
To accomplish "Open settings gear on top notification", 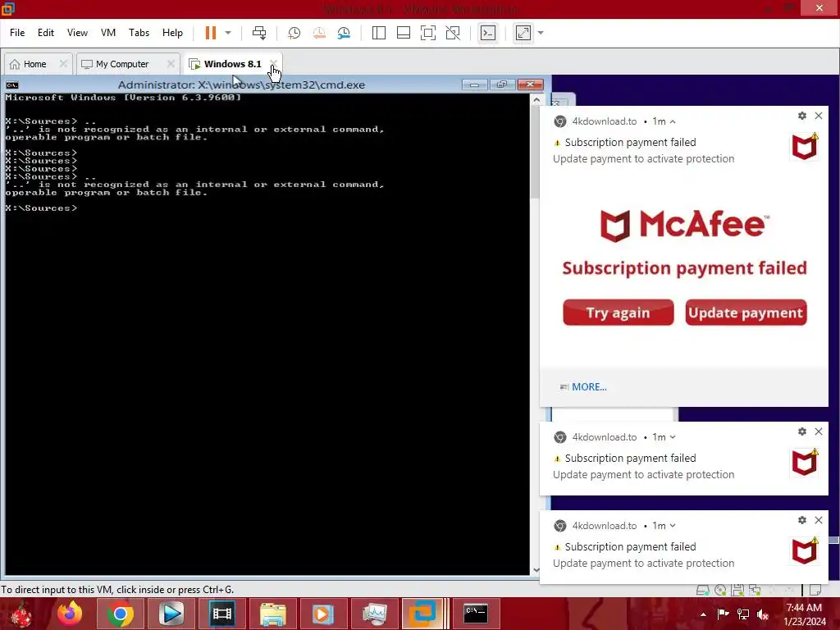I will [802, 116].
